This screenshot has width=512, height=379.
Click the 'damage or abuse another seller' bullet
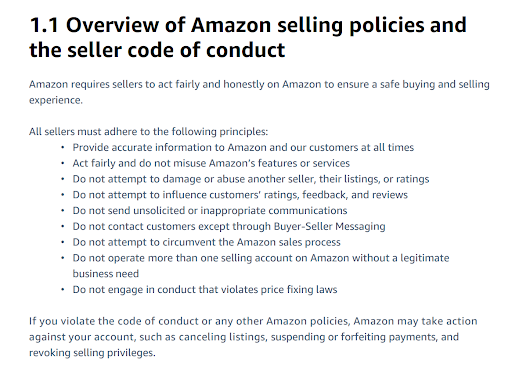pyautogui.click(x=251, y=179)
